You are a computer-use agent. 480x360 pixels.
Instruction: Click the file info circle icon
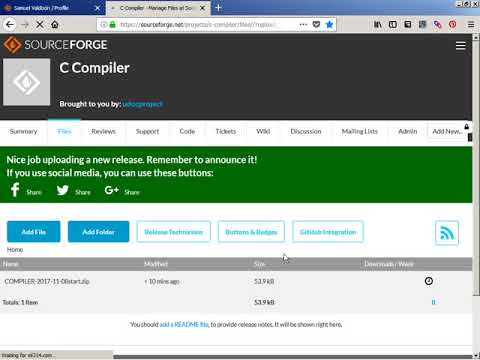click(429, 281)
